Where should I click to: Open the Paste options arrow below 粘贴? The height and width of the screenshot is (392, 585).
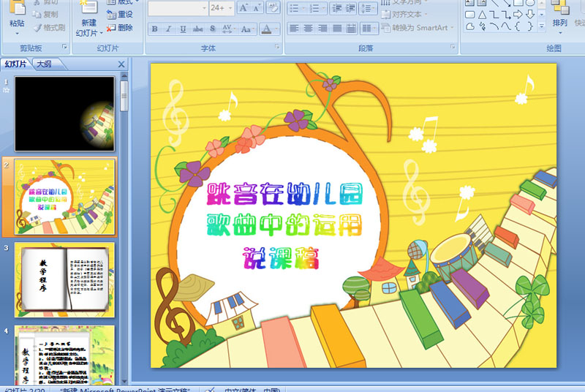point(17,34)
